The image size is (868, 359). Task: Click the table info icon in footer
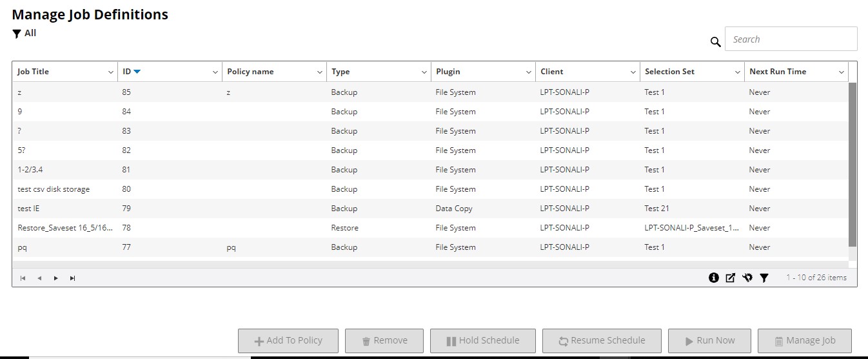point(714,278)
